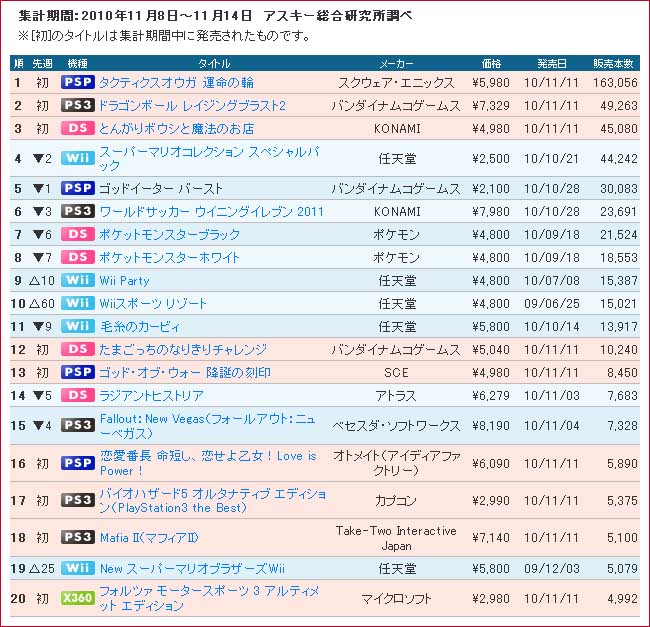Click PS3 badge beside Mafia II

(x=78, y=537)
